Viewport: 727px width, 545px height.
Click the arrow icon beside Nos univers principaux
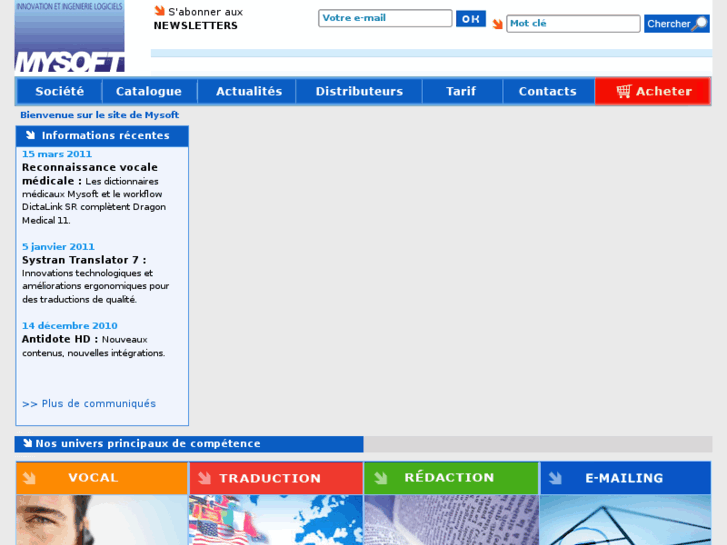[x=28, y=443]
